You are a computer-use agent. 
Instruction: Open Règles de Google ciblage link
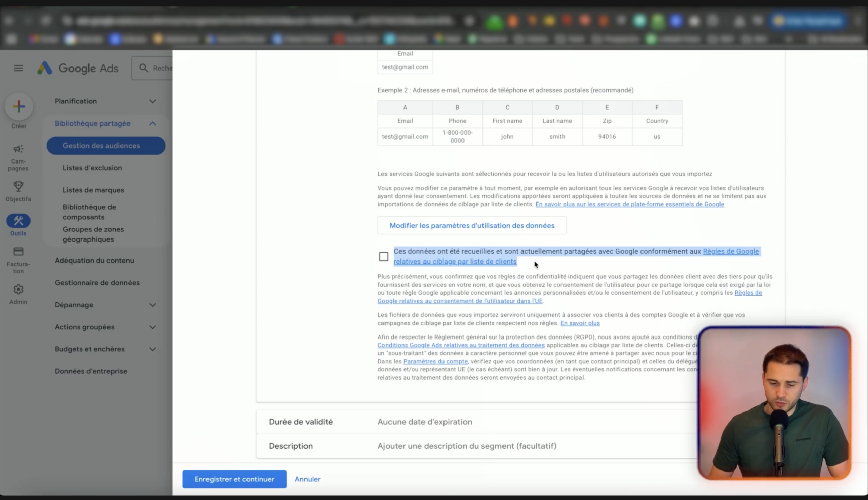[577, 256]
